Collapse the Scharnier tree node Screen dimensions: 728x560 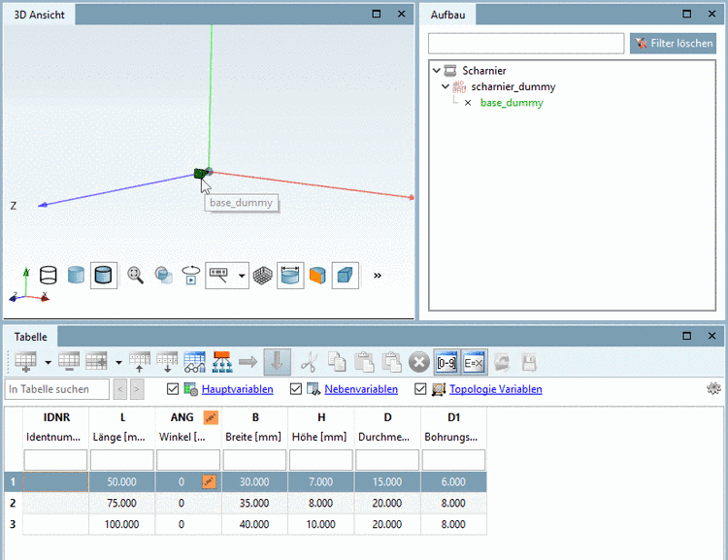(x=436, y=71)
